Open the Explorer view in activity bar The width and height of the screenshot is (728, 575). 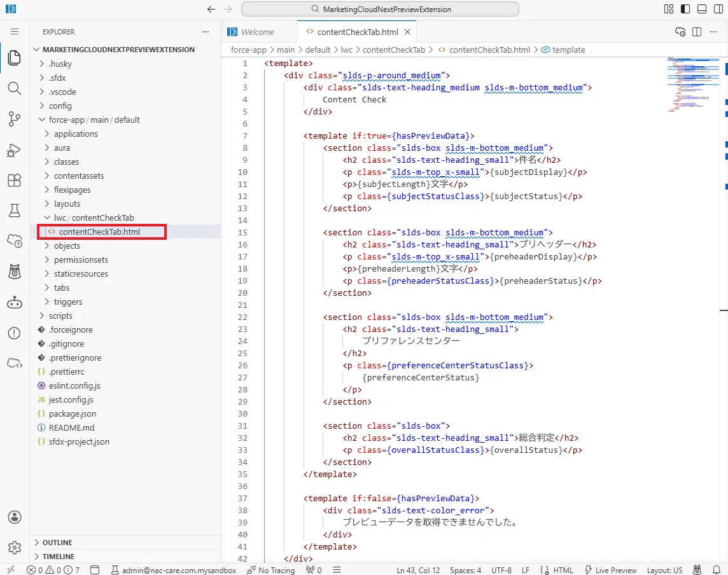(15, 58)
